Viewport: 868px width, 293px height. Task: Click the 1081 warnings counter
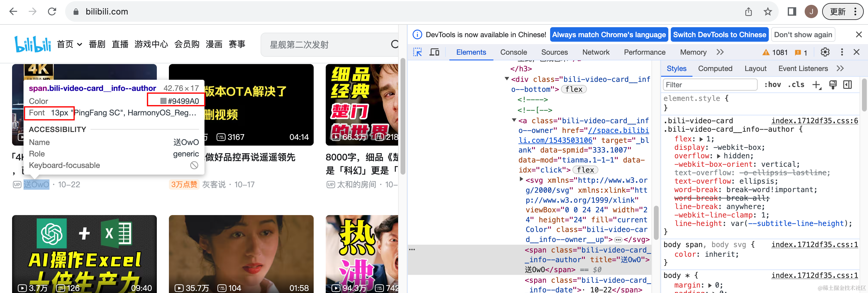pyautogui.click(x=775, y=52)
